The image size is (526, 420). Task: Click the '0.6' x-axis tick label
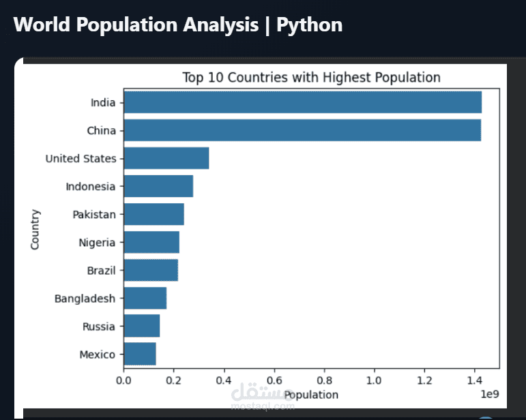coord(274,380)
